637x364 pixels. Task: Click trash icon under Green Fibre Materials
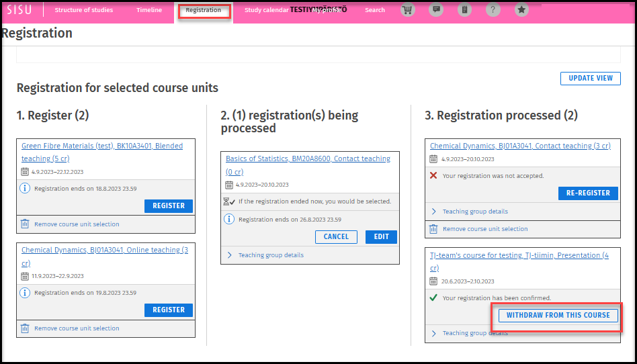click(25, 224)
